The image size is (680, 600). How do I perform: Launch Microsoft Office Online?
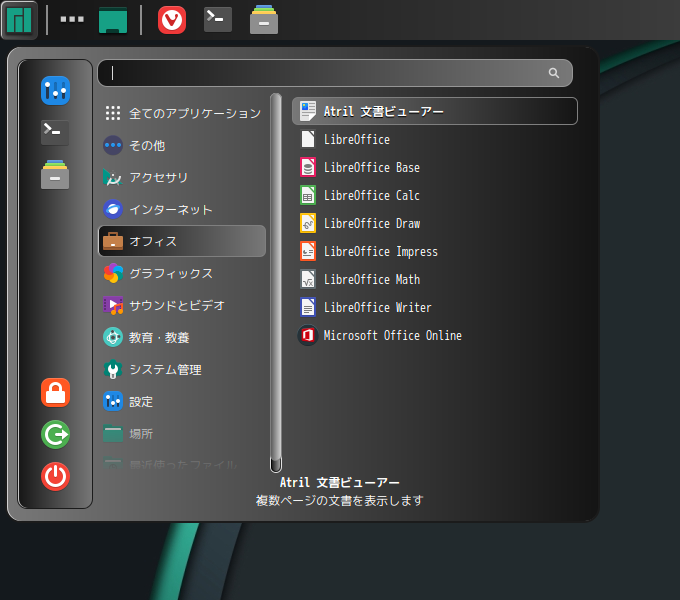435,335
